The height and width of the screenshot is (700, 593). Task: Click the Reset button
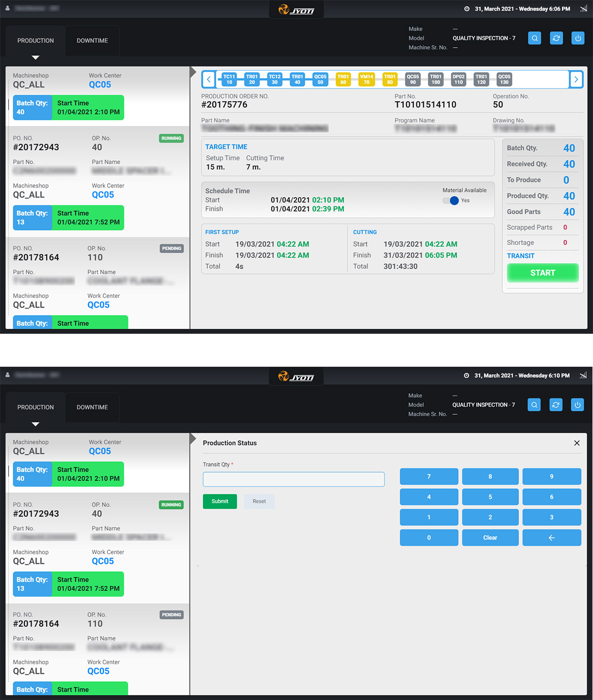click(x=259, y=501)
